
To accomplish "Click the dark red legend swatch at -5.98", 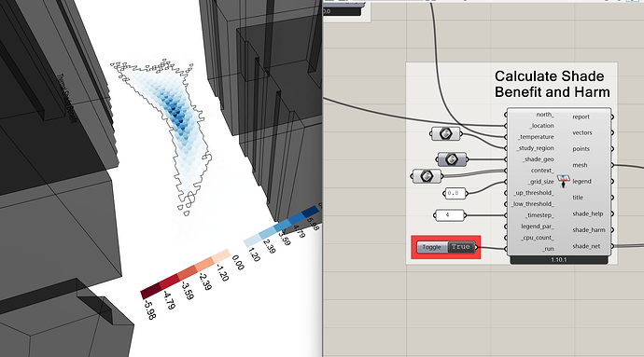I will pos(150,290).
